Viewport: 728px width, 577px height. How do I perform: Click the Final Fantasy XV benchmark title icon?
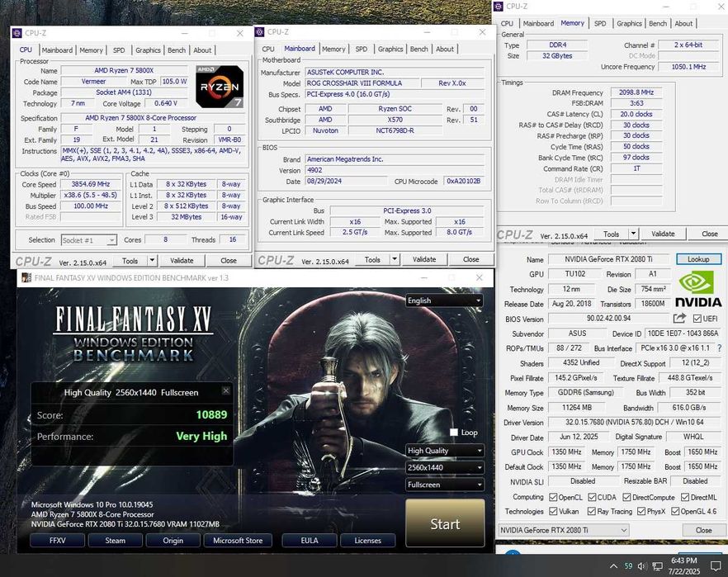26,277
